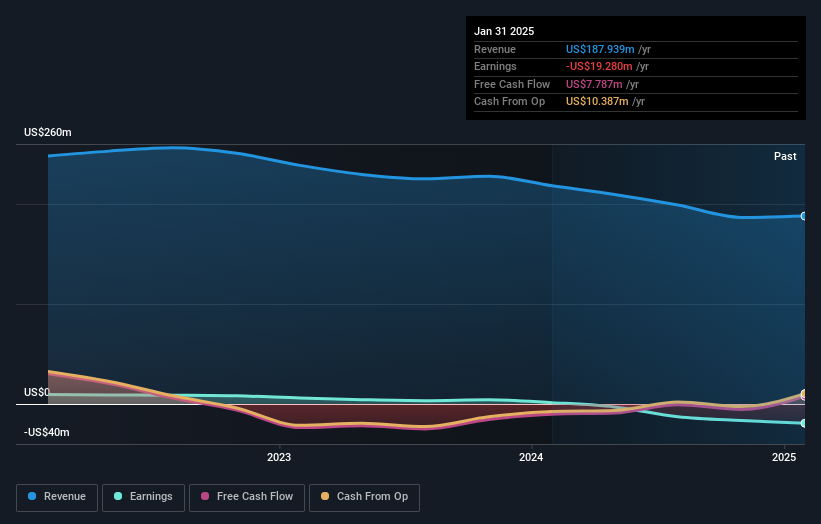Click the Jan 31 2025 tooltip date

pos(504,31)
